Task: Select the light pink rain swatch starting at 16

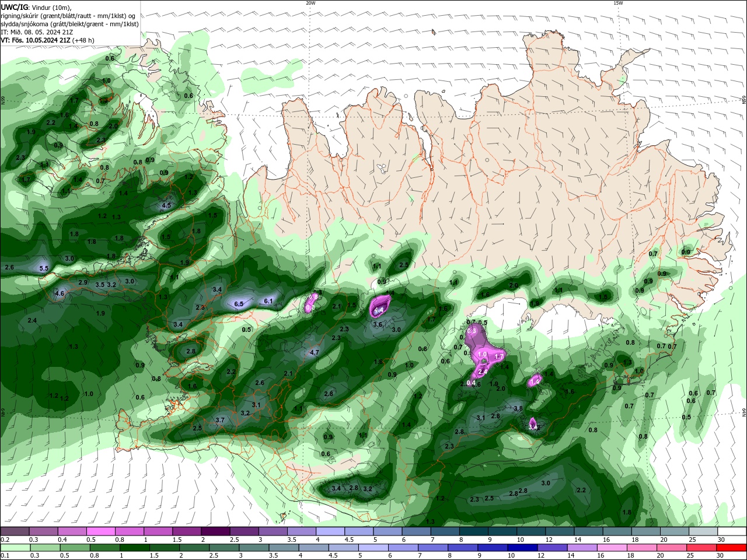Action: (612, 548)
